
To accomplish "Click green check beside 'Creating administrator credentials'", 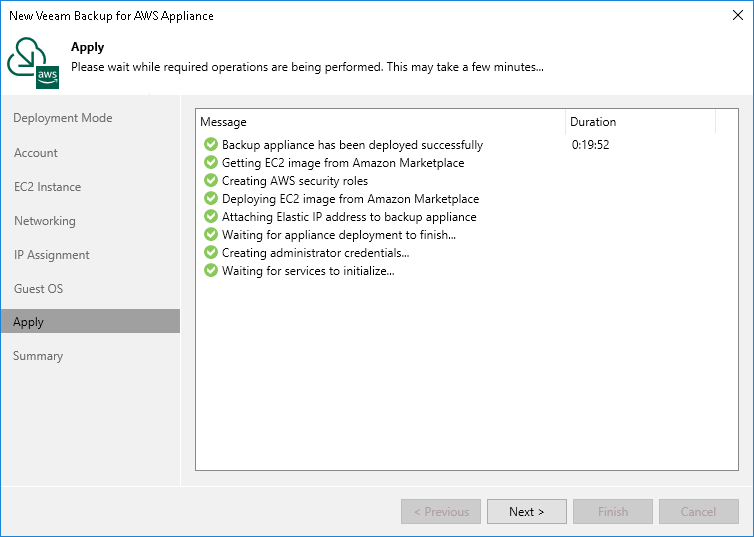I will click(210, 253).
